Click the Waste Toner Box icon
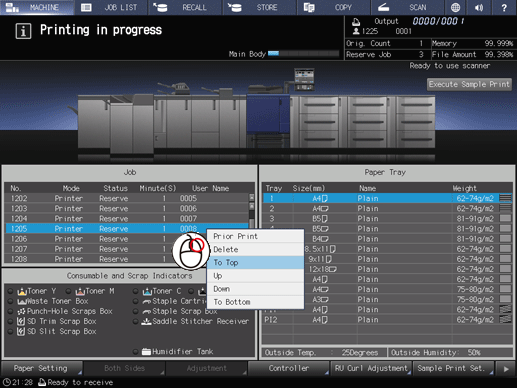The image size is (517, 388). 22,302
